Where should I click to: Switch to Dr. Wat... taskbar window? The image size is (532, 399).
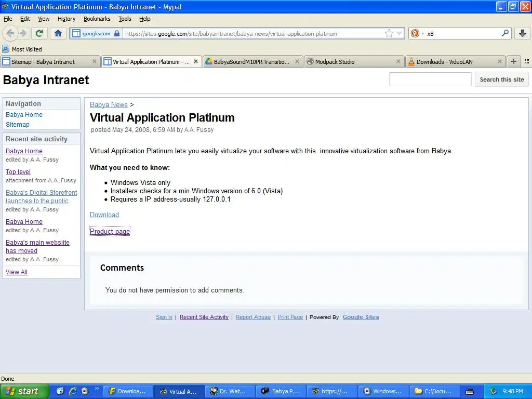click(x=230, y=391)
